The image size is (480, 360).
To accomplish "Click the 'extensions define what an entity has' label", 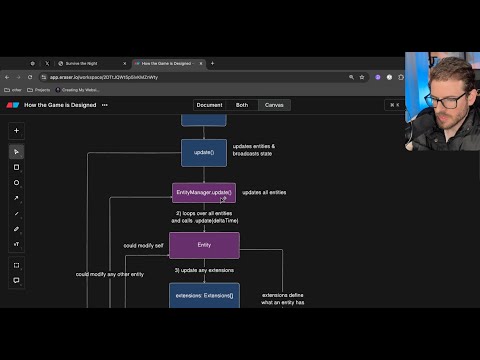I will click(x=283, y=299).
